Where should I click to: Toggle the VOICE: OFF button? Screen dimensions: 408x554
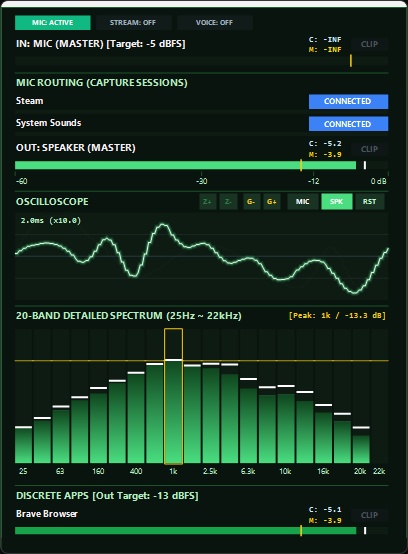tap(214, 23)
